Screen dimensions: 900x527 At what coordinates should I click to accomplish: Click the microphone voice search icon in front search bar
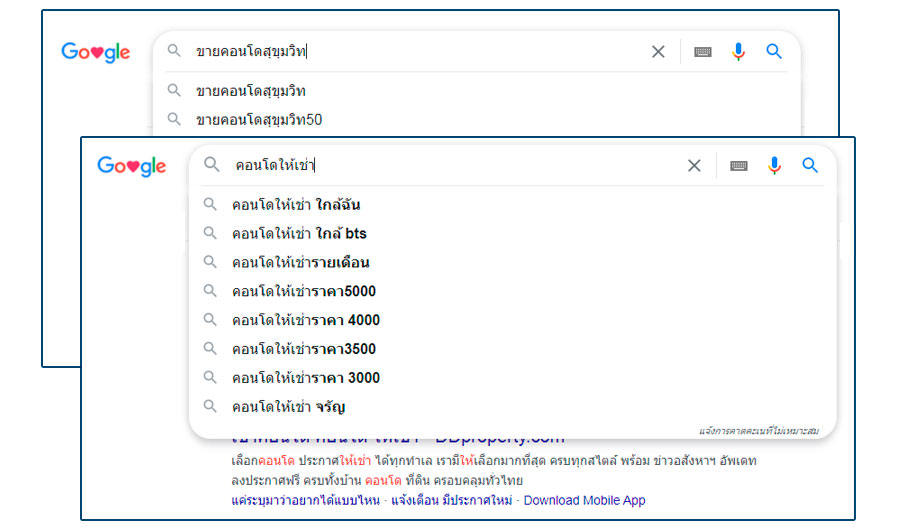(x=774, y=166)
